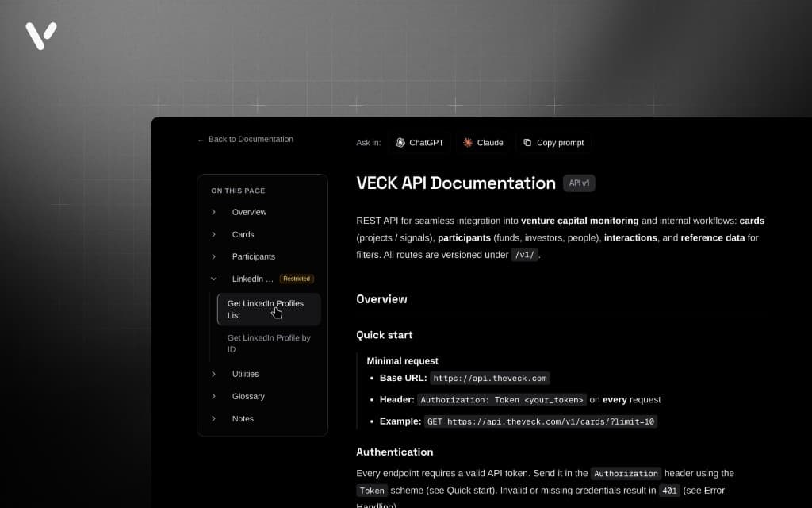This screenshot has height=508, width=812.
Task: Open Get LinkedIn Profiles List entry
Action: pos(269,310)
